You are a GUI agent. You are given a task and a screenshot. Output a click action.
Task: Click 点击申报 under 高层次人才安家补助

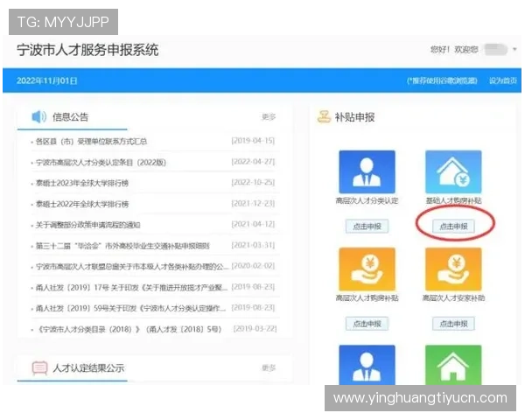click(453, 324)
